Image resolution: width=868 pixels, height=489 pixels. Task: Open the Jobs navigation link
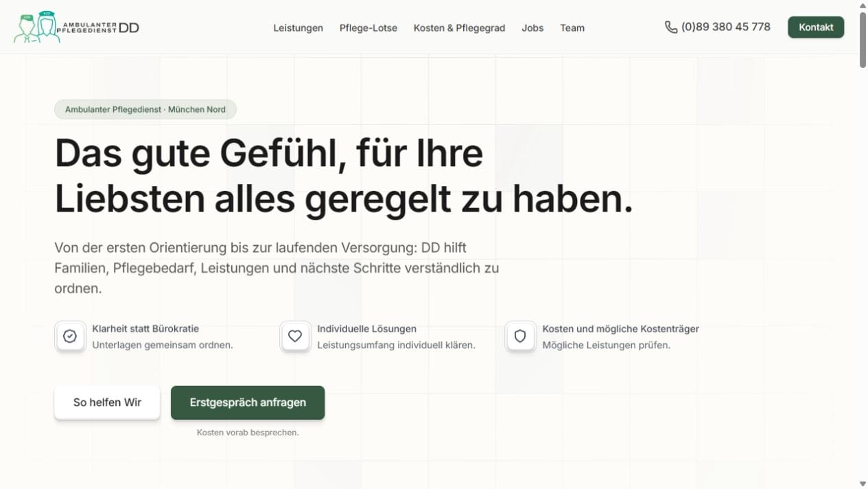tap(532, 28)
